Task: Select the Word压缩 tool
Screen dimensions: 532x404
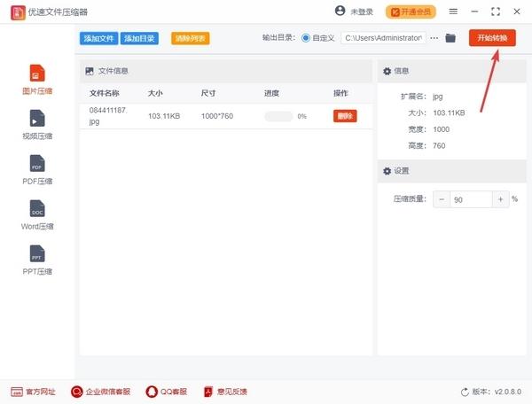Action: point(37,215)
